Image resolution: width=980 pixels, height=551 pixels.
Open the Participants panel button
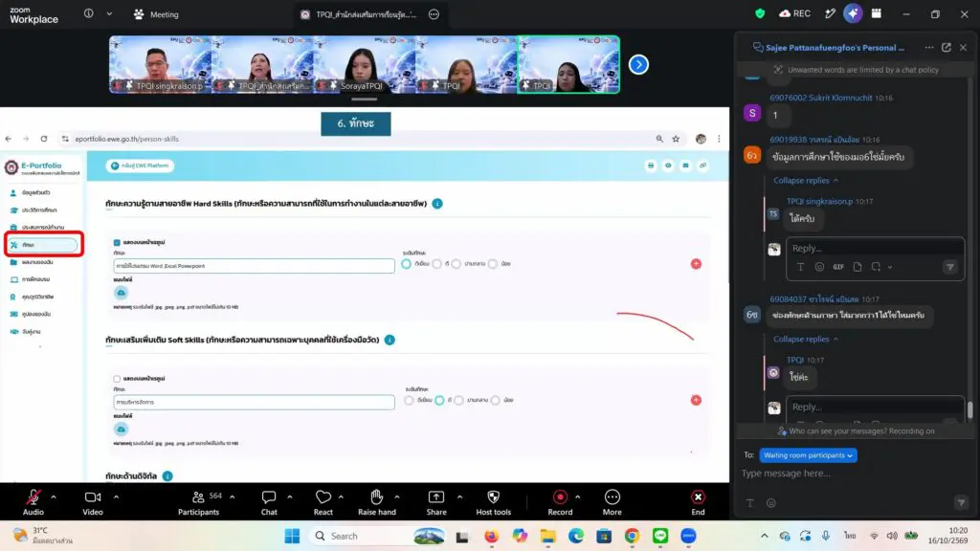[x=199, y=502]
